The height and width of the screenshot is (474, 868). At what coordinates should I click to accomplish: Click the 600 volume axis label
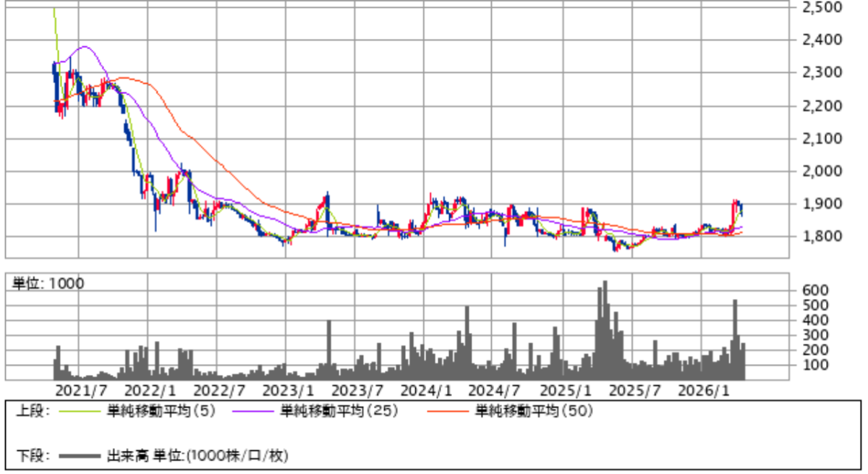[814, 289]
